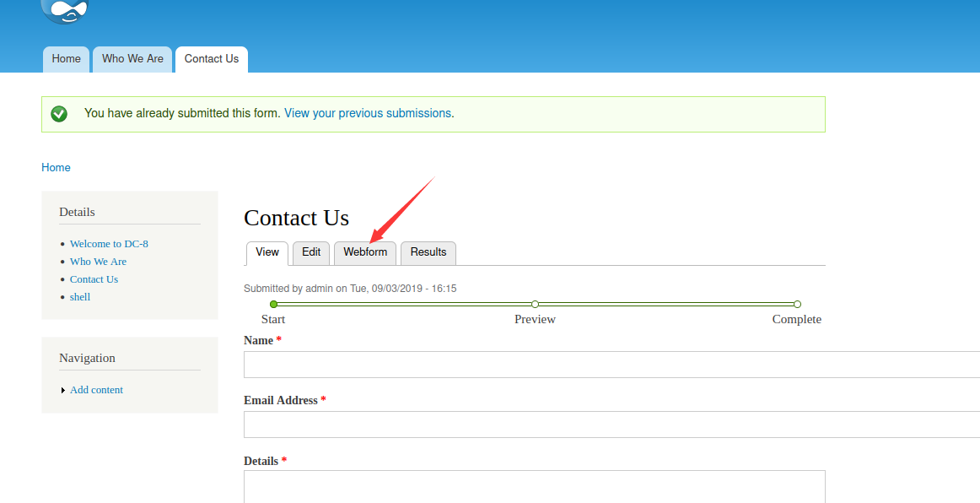Viewport: 980px width, 503px height.
Task: Open View your previous submissions link
Action: pyautogui.click(x=368, y=113)
